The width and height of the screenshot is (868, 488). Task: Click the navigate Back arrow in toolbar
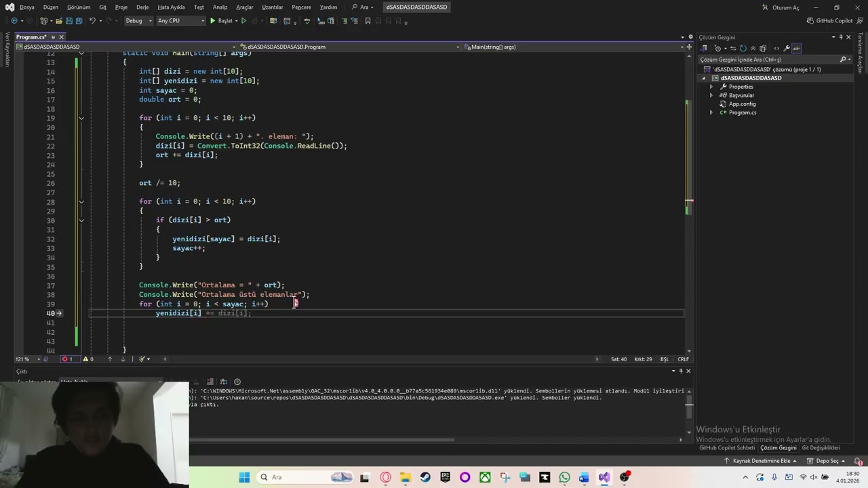point(14,21)
